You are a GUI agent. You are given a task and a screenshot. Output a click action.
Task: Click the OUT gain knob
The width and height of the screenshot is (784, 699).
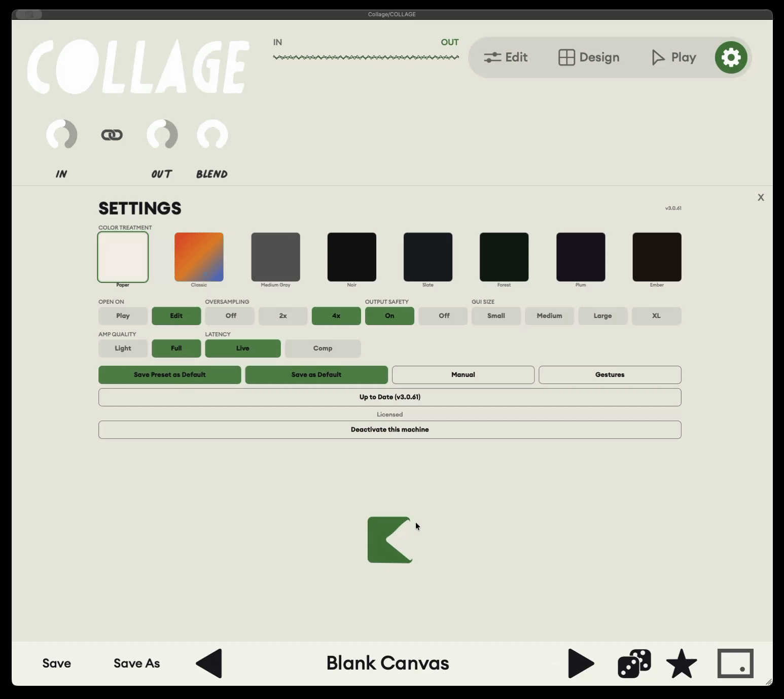[162, 135]
